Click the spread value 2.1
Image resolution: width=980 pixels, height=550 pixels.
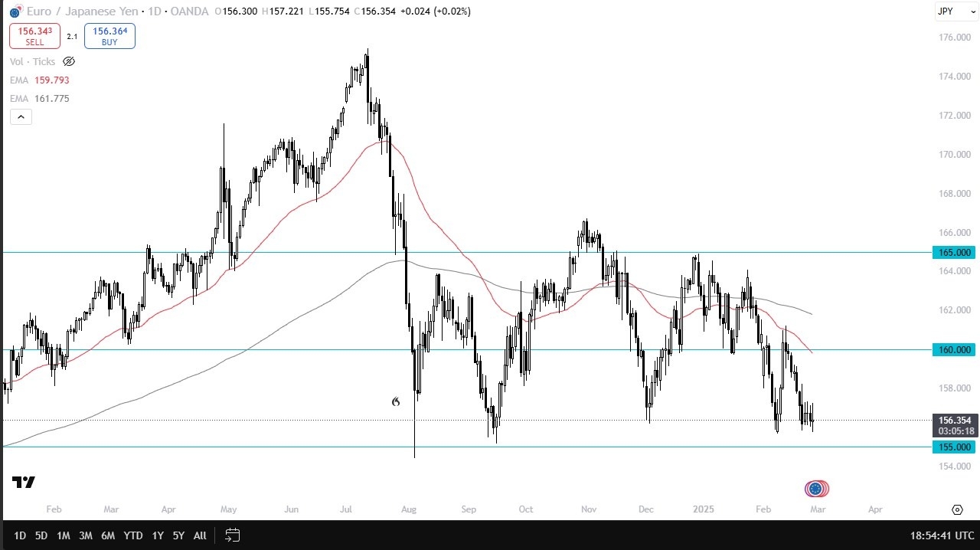(x=72, y=36)
